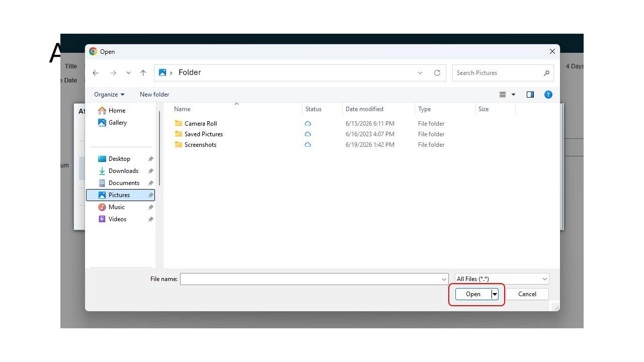
Task: Toggle the preview pane
Action: (x=530, y=95)
